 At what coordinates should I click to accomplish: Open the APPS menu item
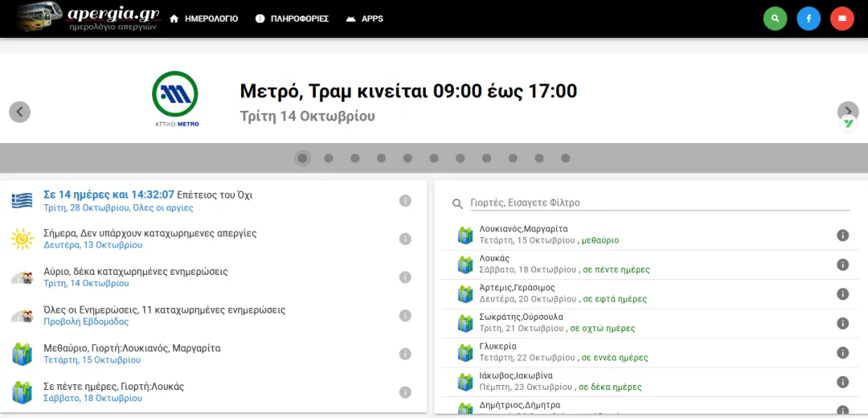click(x=364, y=18)
